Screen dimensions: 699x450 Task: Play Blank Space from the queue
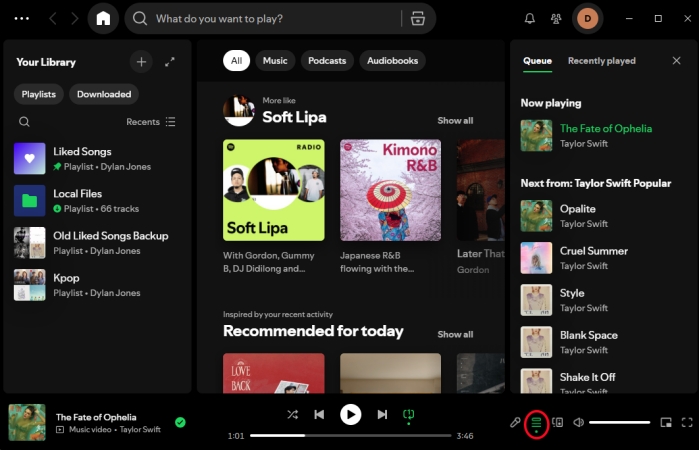(x=604, y=342)
